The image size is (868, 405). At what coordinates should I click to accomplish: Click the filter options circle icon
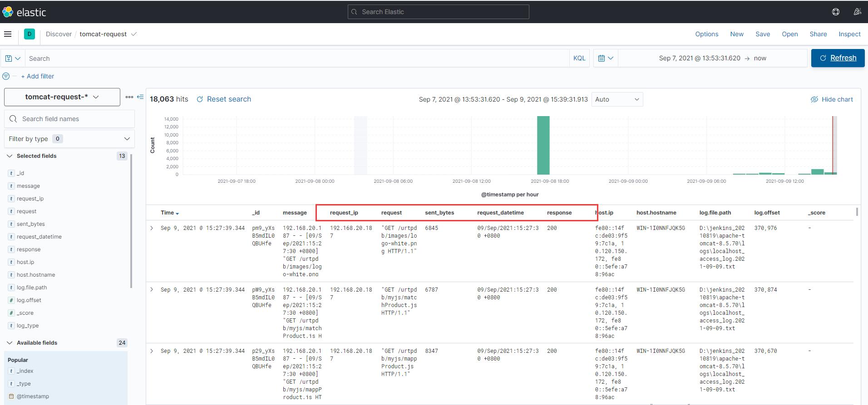click(x=6, y=76)
